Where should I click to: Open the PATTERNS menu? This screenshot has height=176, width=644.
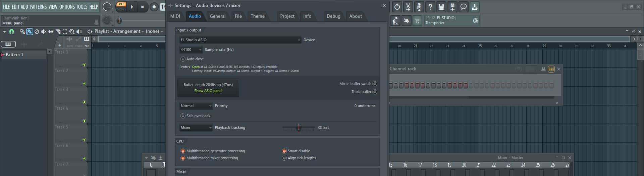pos(38,7)
